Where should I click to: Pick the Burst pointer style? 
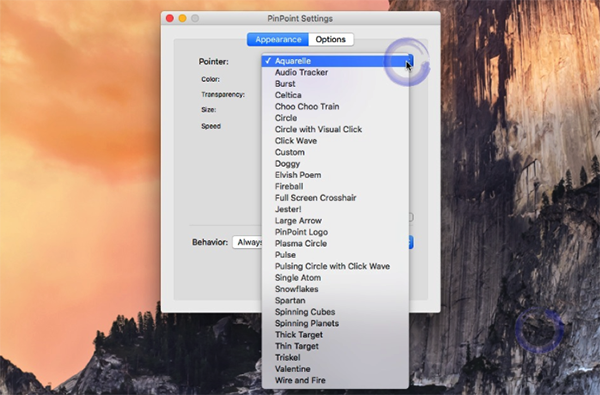pyautogui.click(x=335, y=84)
